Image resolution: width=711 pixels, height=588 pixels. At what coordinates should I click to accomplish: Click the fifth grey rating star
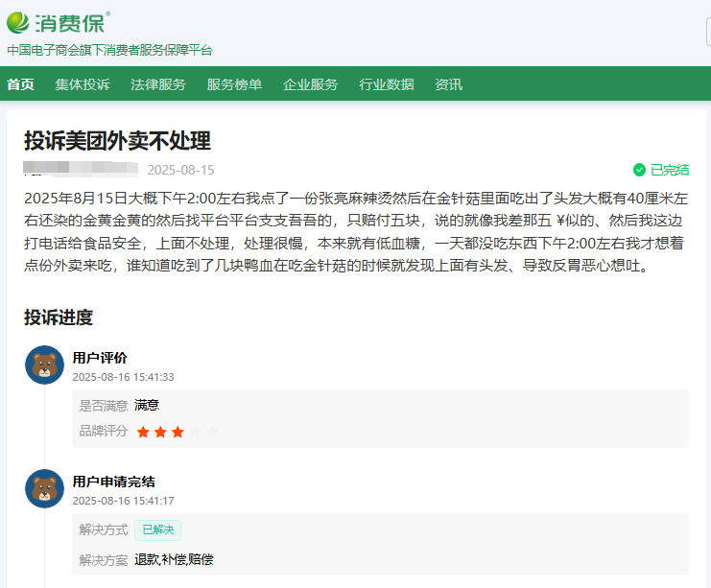coord(212,432)
